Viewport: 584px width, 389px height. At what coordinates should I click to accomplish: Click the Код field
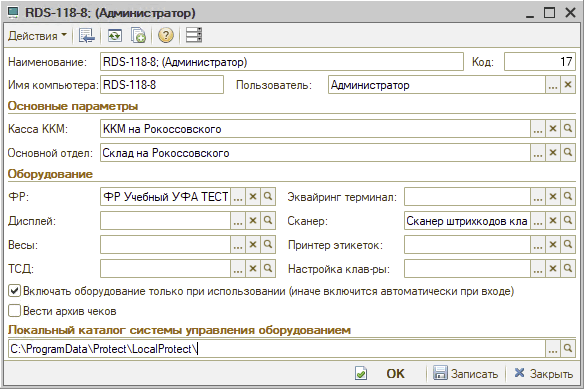(x=540, y=62)
